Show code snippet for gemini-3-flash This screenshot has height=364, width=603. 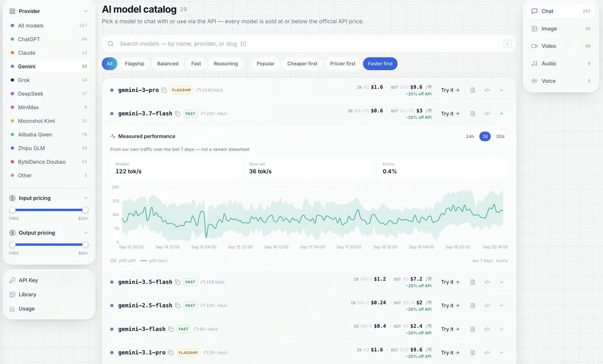coord(487,329)
